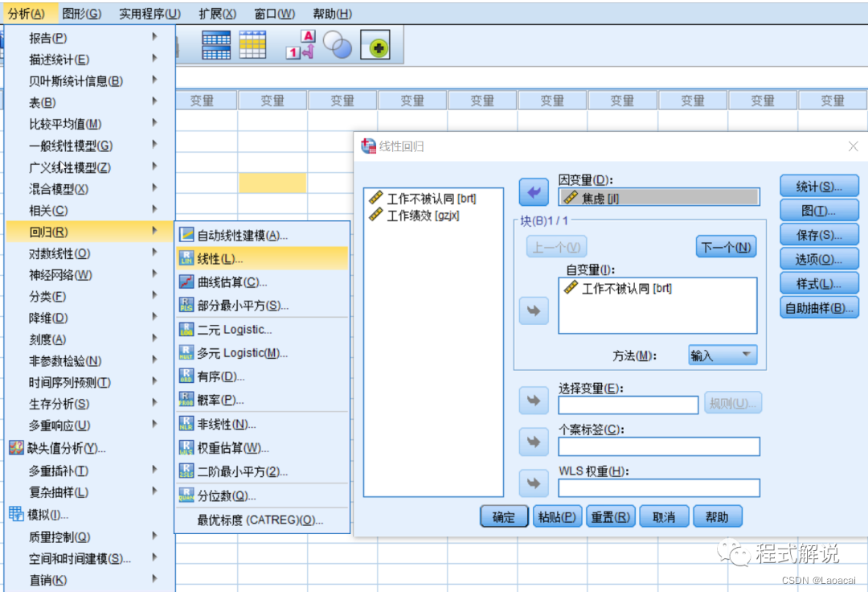Click the split-table grid toolbar icon
The height and width of the screenshot is (592, 868).
pos(216,45)
